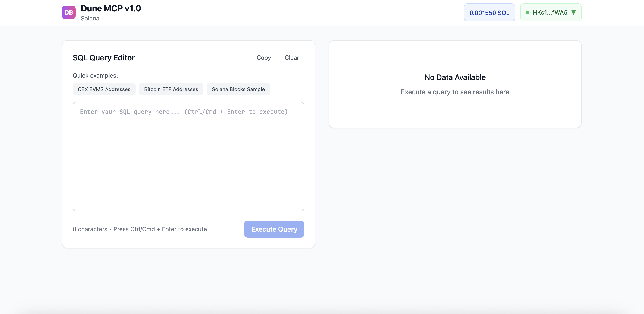The height and width of the screenshot is (314, 644).
Task: Load the Bitcoin ETF Addresses example
Action: click(x=171, y=89)
